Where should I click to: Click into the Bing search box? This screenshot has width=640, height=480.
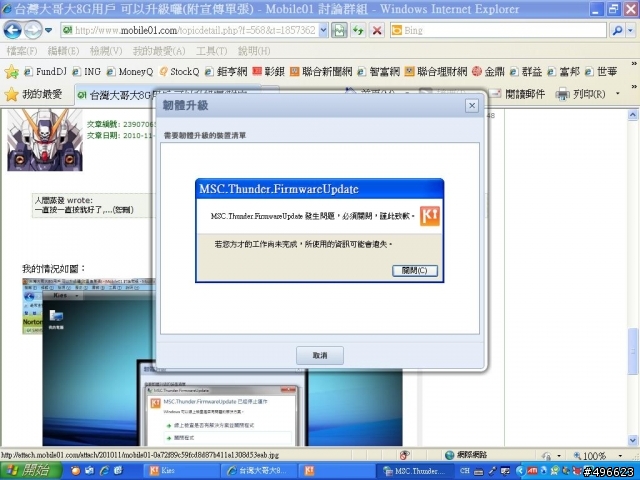tap(498, 30)
